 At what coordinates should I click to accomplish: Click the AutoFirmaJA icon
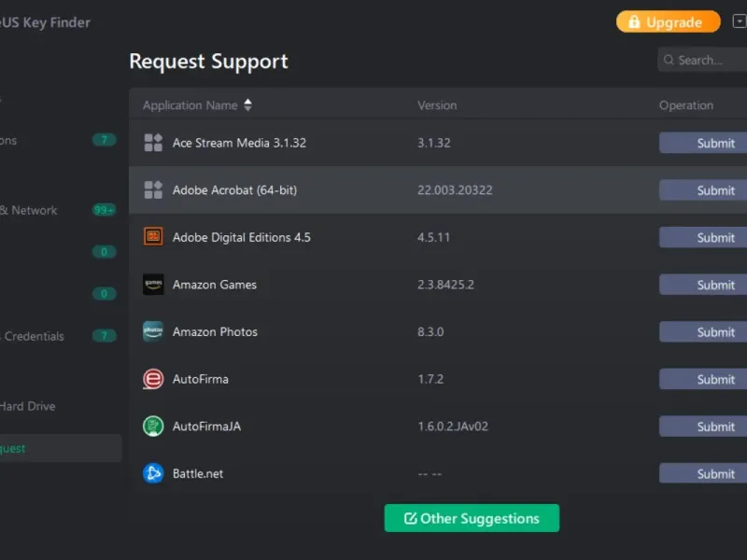(x=153, y=427)
